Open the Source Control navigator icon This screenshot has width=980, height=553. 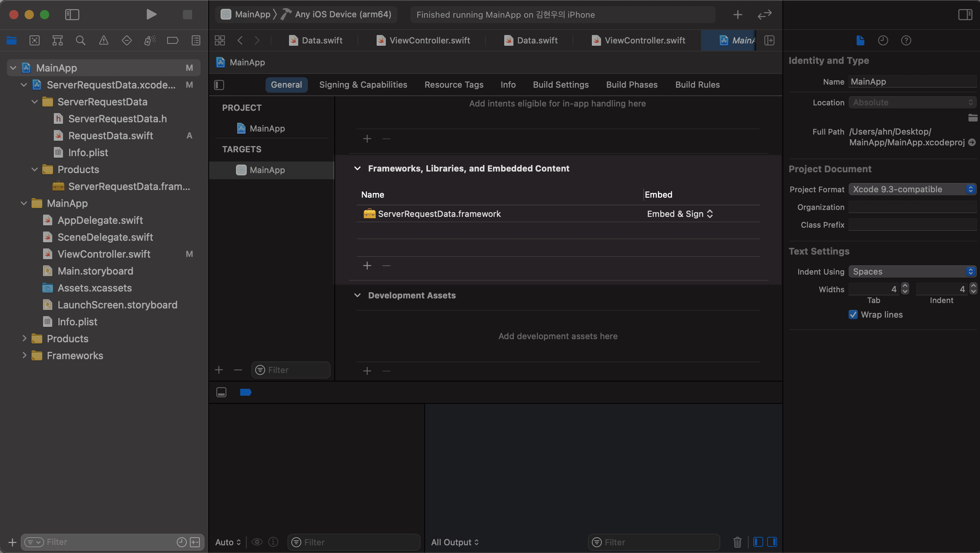click(35, 40)
